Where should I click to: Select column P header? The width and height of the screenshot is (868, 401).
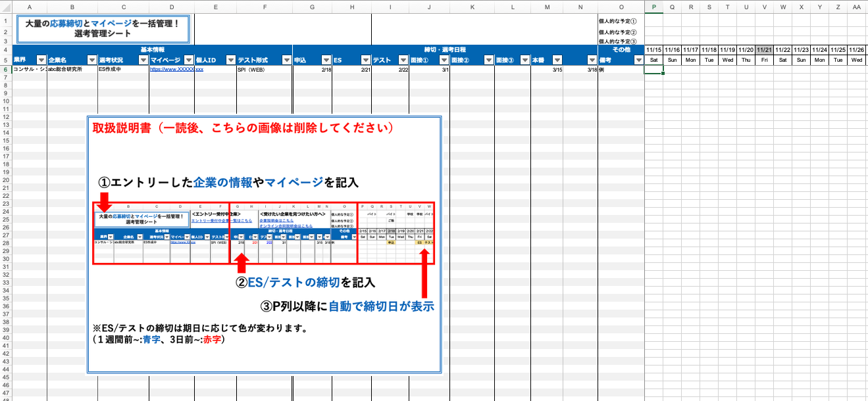pos(653,7)
